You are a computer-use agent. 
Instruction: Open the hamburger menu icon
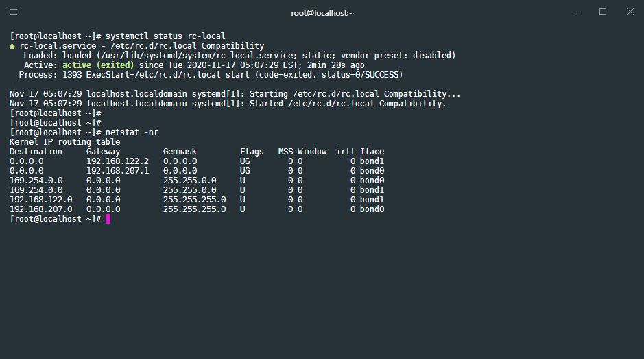click(x=14, y=12)
